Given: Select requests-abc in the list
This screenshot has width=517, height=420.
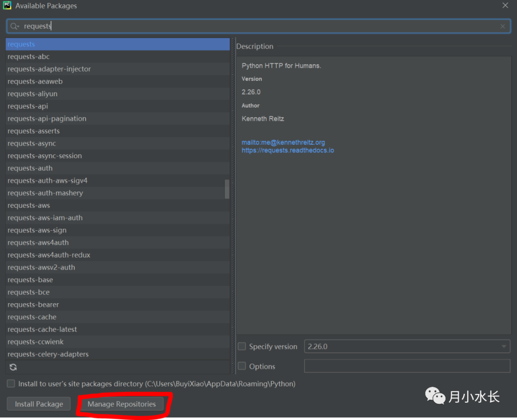Looking at the screenshot, I should 118,57.
